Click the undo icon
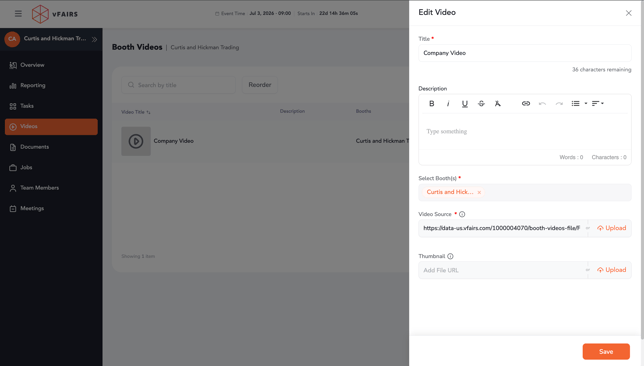This screenshot has height=366, width=644. 542,104
